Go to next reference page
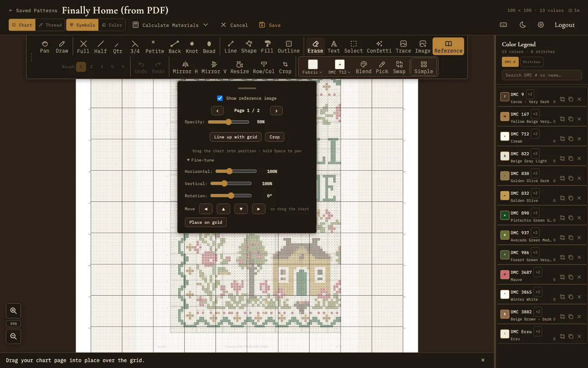588x368 pixels. [x=276, y=111]
